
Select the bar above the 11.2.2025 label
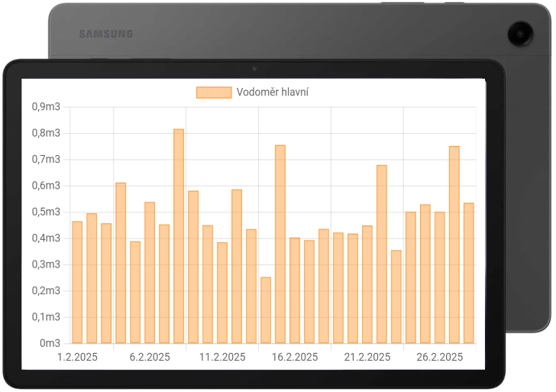222,293
